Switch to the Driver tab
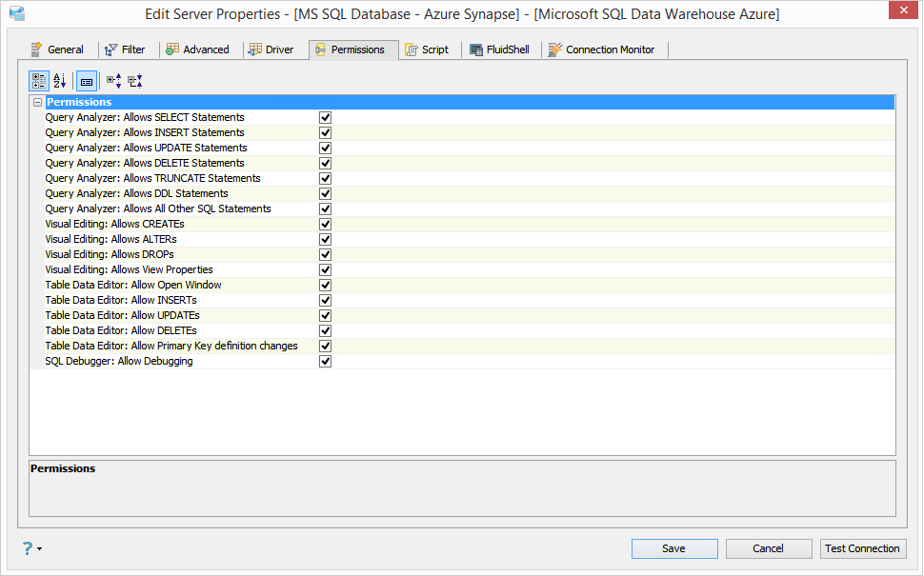Screen dimensions: 924x576 pos(271,50)
